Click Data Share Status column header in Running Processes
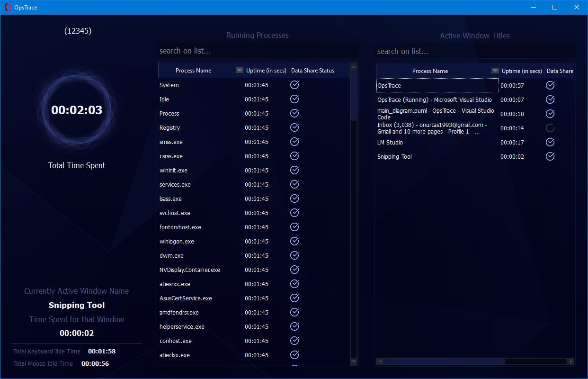Image resolution: width=588 pixels, height=379 pixels. (x=312, y=70)
